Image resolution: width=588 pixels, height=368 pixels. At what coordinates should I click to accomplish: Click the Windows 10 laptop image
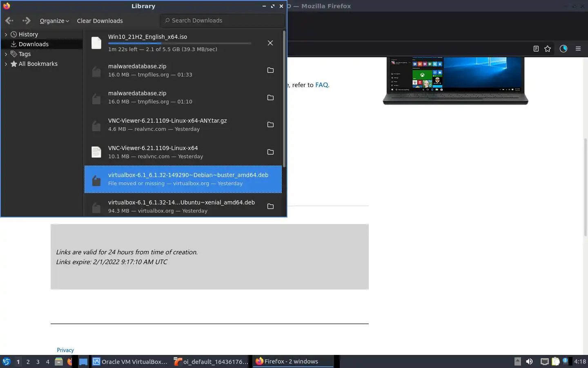455,81
